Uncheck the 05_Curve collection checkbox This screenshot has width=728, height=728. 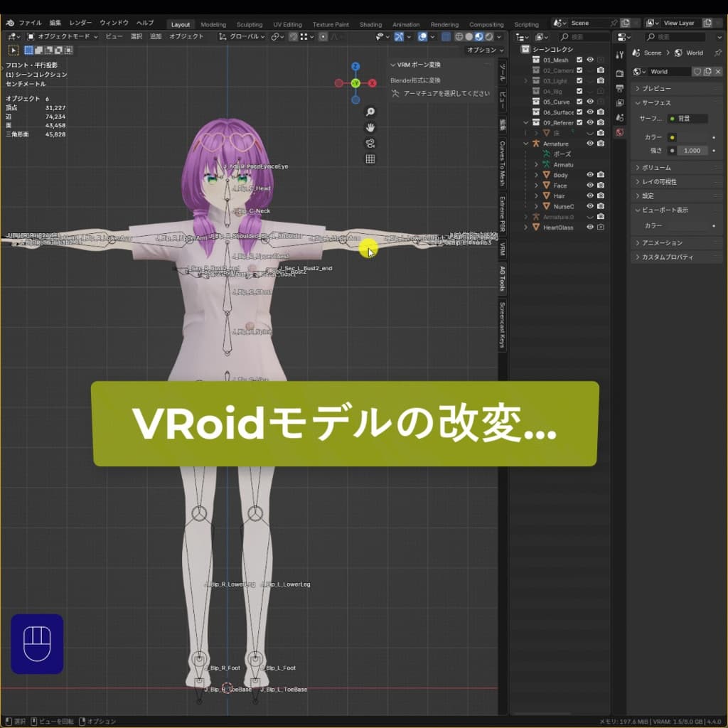579,102
